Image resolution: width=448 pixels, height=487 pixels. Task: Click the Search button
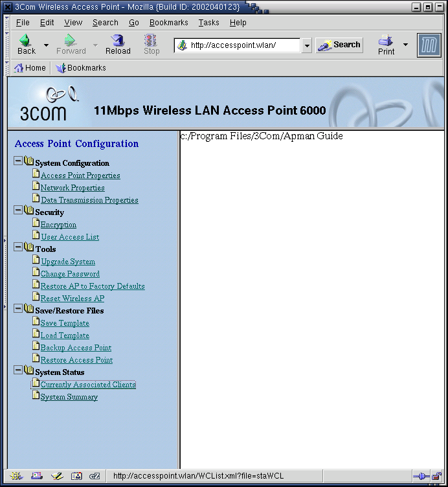pyautogui.click(x=339, y=45)
